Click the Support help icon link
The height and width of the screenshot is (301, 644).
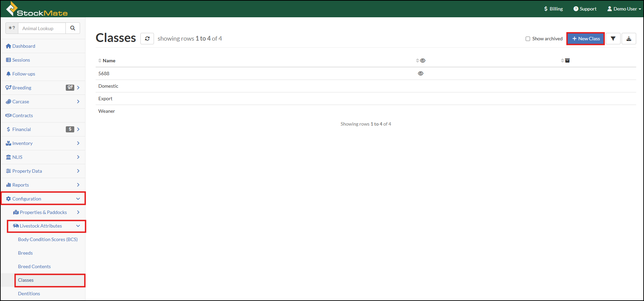[585, 9]
